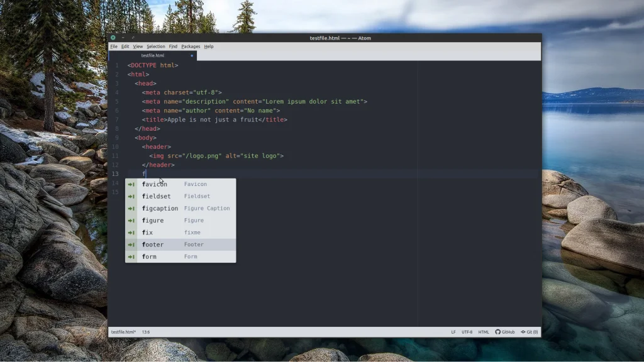Screen dimensions: 644x362
Task: Click the snippet icon next to fieldset
Action: pos(131,196)
